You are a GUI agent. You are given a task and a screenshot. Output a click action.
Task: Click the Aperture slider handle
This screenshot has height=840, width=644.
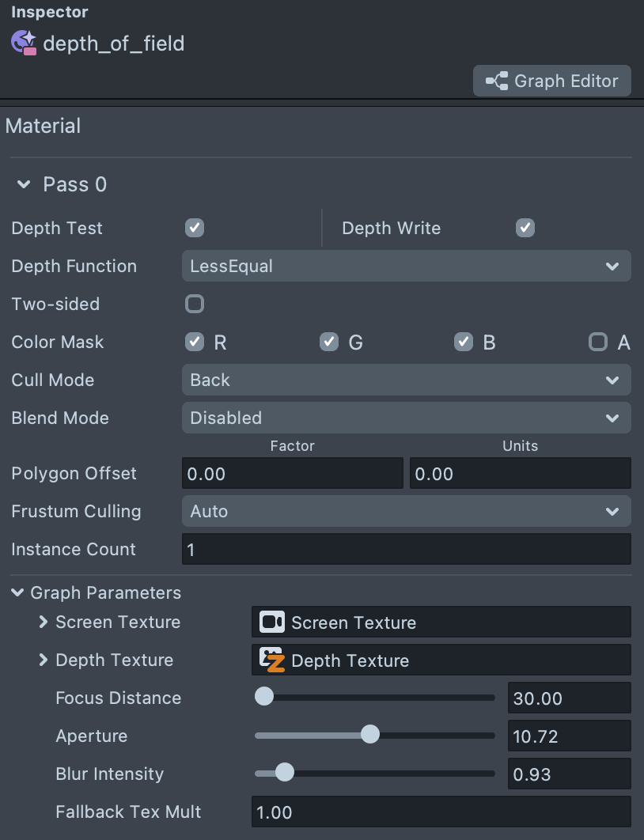coord(369,736)
